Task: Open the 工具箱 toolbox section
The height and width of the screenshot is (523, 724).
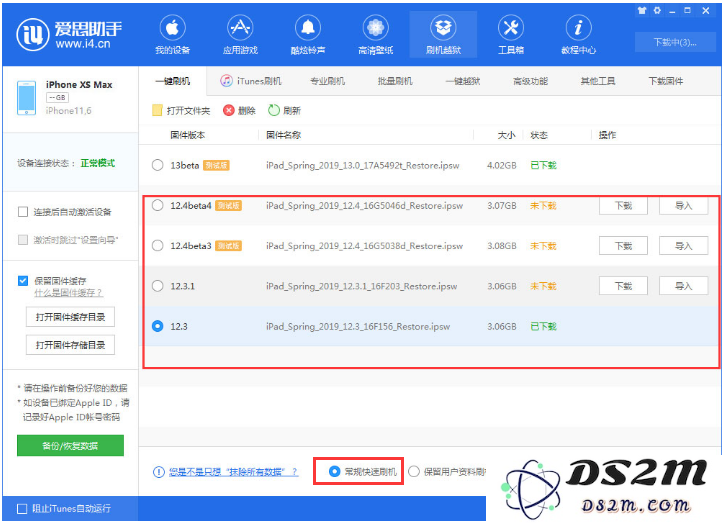Action: pyautogui.click(x=511, y=35)
